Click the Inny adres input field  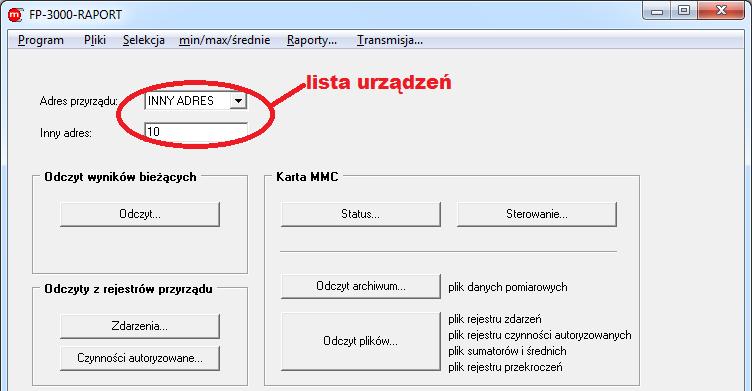196,131
